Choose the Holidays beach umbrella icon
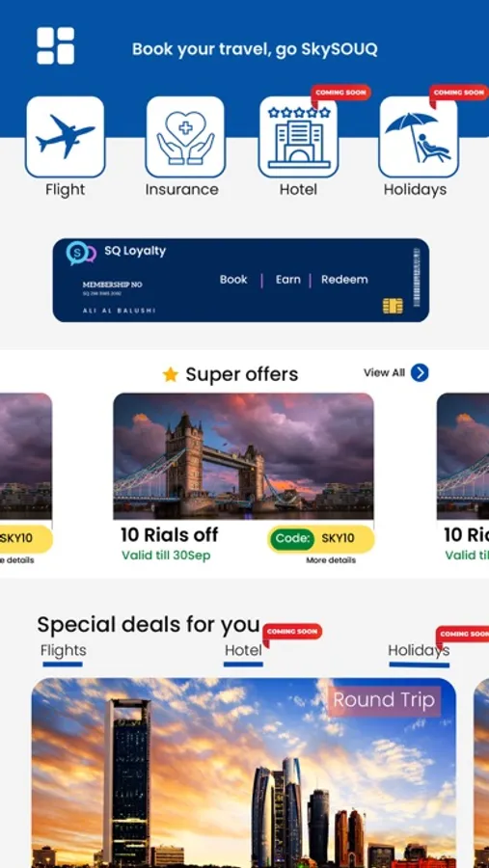The width and height of the screenshot is (489, 868). click(x=419, y=137)
